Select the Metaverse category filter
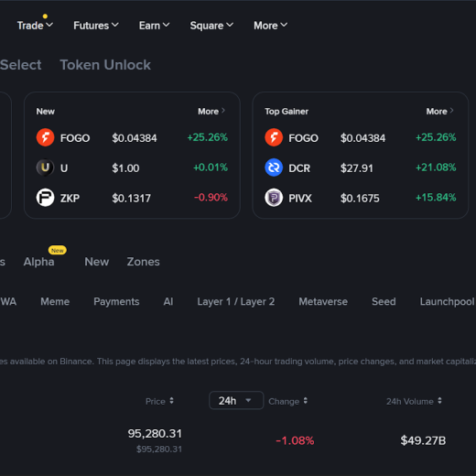The image size is (476, 476). tap(323, 301)
